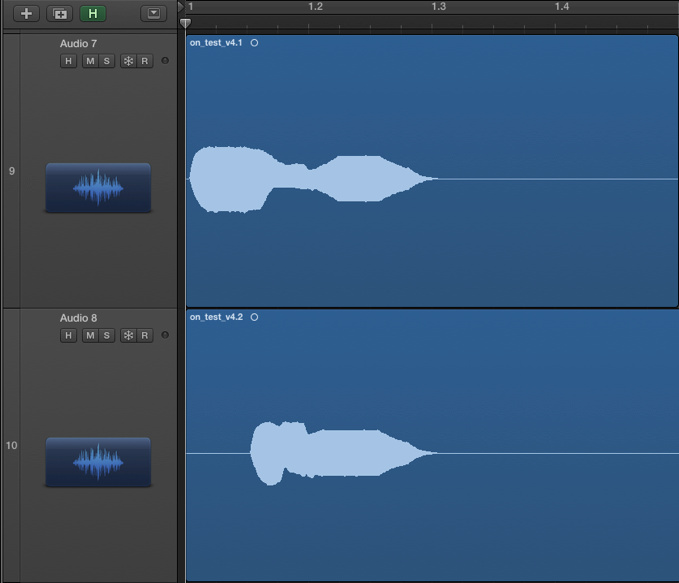Click ruler position 1.4
Screen dimensions: 679x583
[x=562, y=6]
